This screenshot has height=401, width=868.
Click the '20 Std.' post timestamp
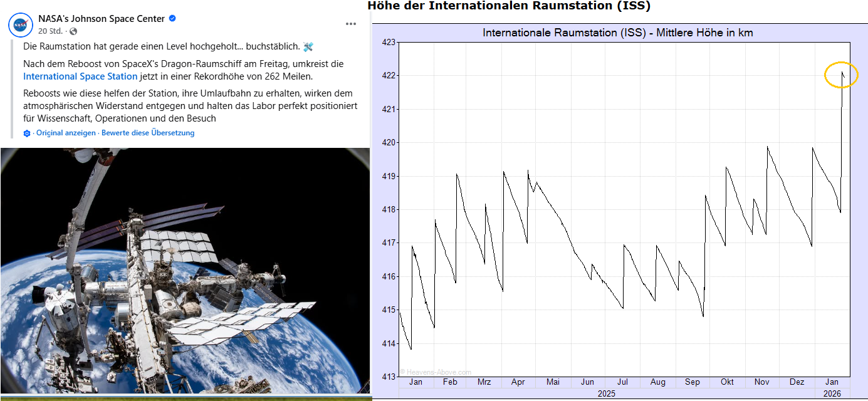point(50,31)
